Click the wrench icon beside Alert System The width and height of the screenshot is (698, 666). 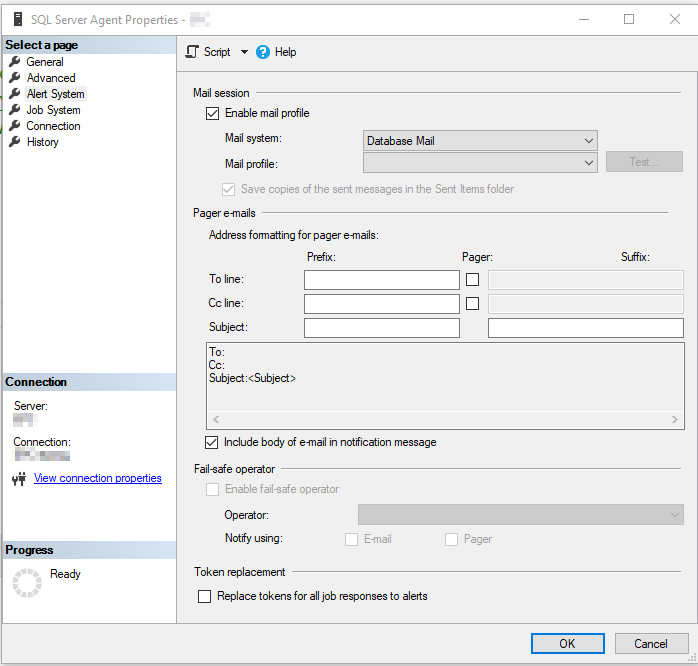15,93
